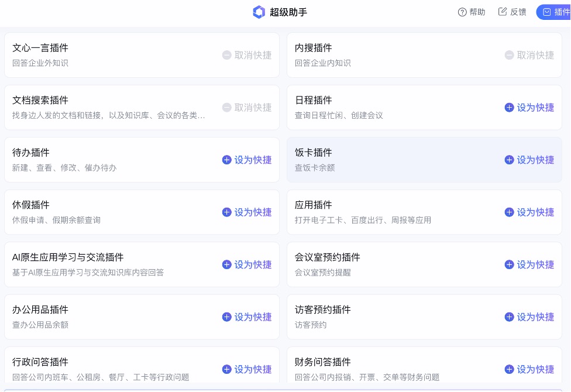571x392 pixels.
Task: Click plus icon for 财务问答插件
Action: pos(510,369)
